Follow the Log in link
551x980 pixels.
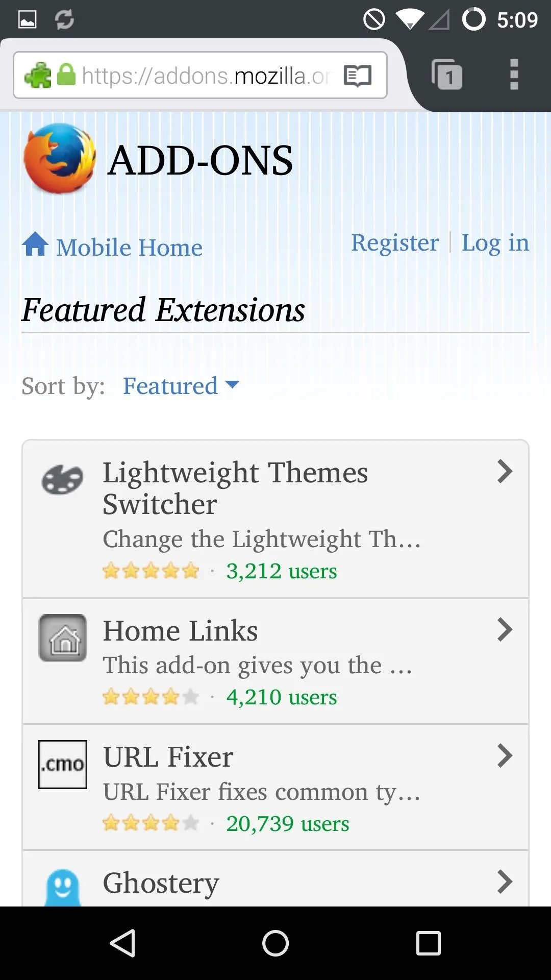point(495,243)
